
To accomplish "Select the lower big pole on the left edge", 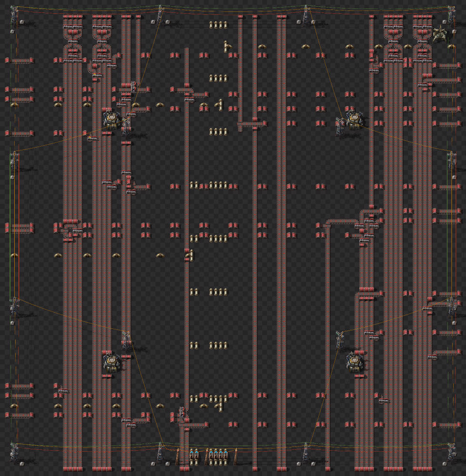I will tap(14, 307).
